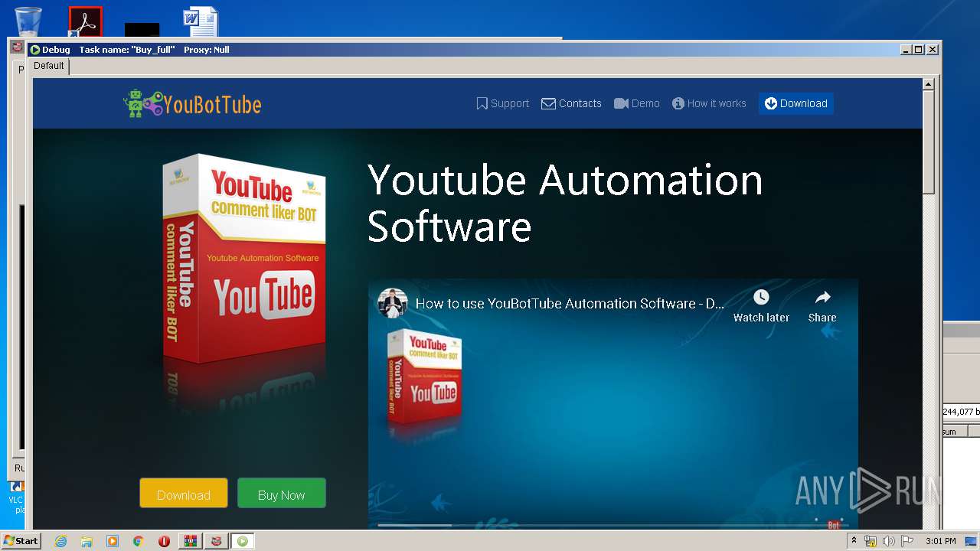Open the Demo navigation link
This screenshot has height=551, width=980.
click(x=637, y=103)
